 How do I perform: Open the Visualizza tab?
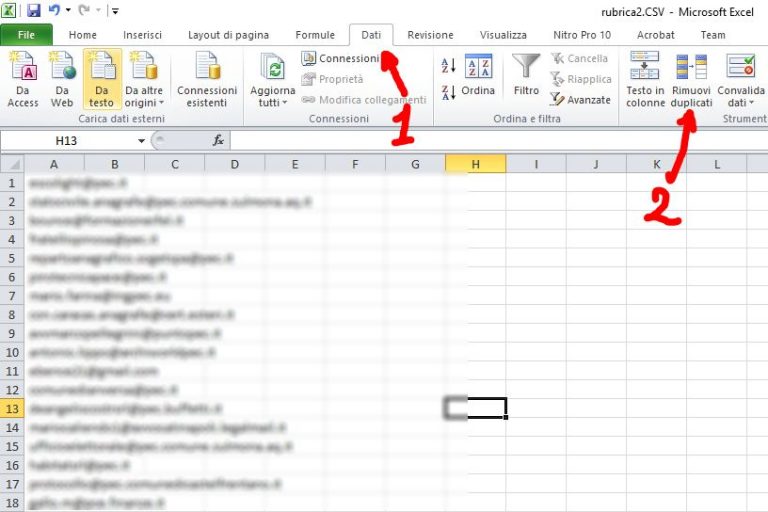click(x=503, y=35)
